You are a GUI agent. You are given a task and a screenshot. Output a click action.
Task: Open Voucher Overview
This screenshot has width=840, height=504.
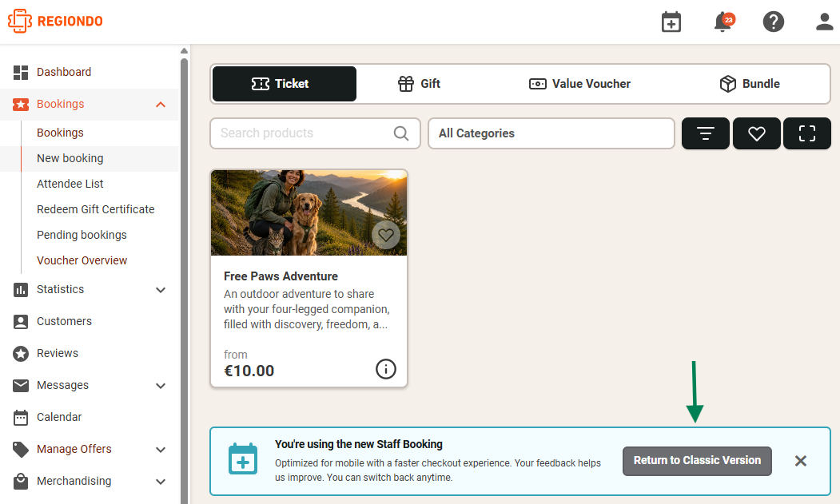pos(82,260)
